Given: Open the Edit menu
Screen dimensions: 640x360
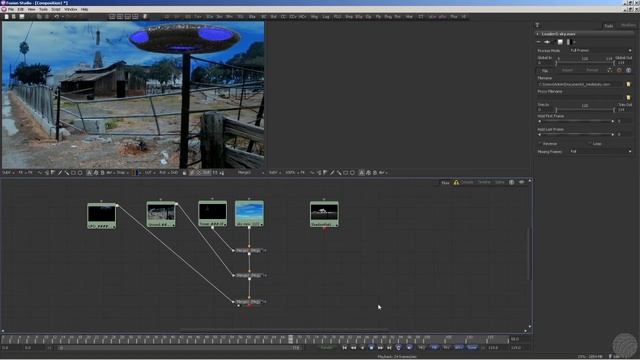Looking at the screenshot, I should click(x=20, y=9).
